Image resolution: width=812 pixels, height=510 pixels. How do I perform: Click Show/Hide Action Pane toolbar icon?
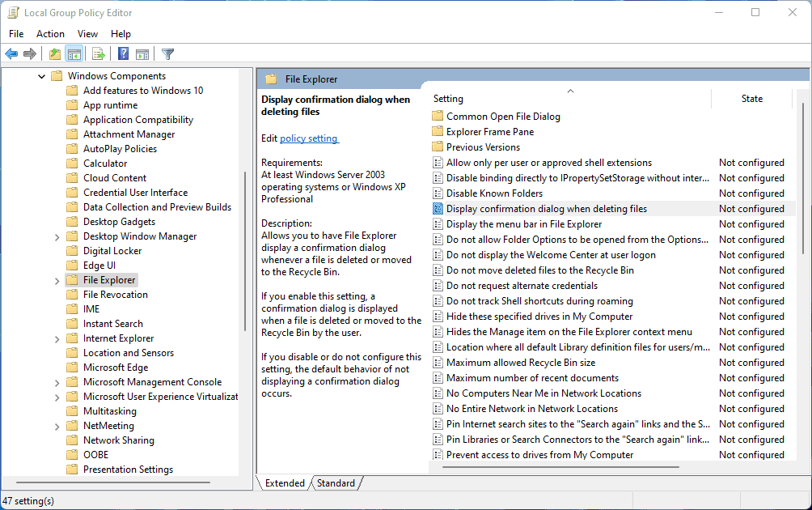pyautogui.click(x=142, y=54)
